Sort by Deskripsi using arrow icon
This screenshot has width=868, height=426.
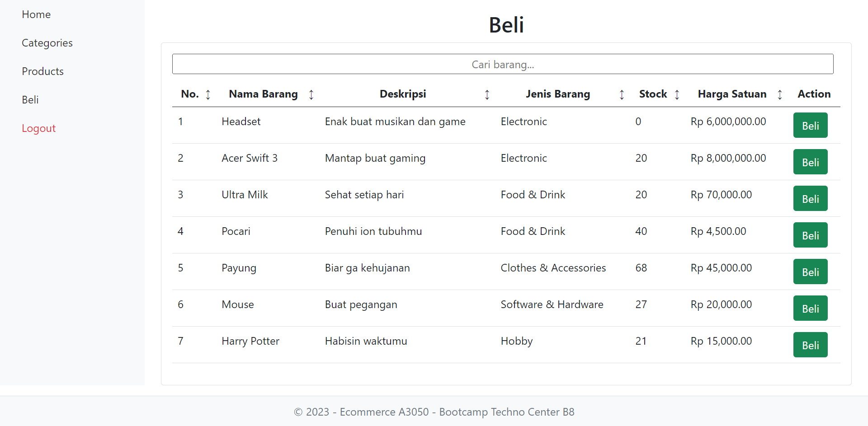487,94
